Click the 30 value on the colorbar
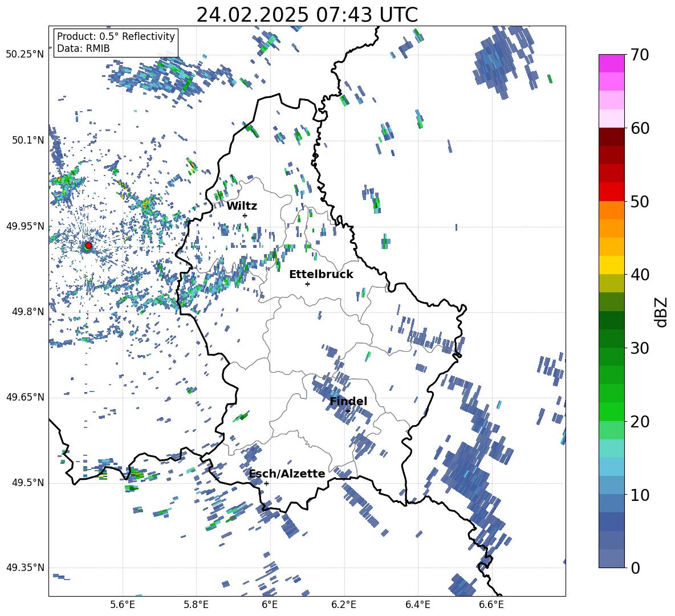675x616 pixels. [x=639, y=348]
